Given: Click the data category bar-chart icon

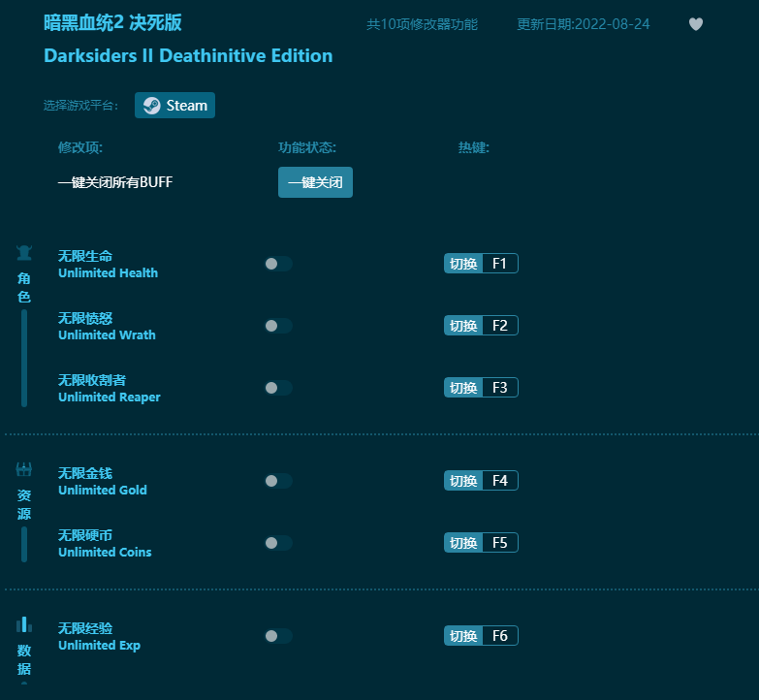Looking at the screenshot, I should coord(24,624).
